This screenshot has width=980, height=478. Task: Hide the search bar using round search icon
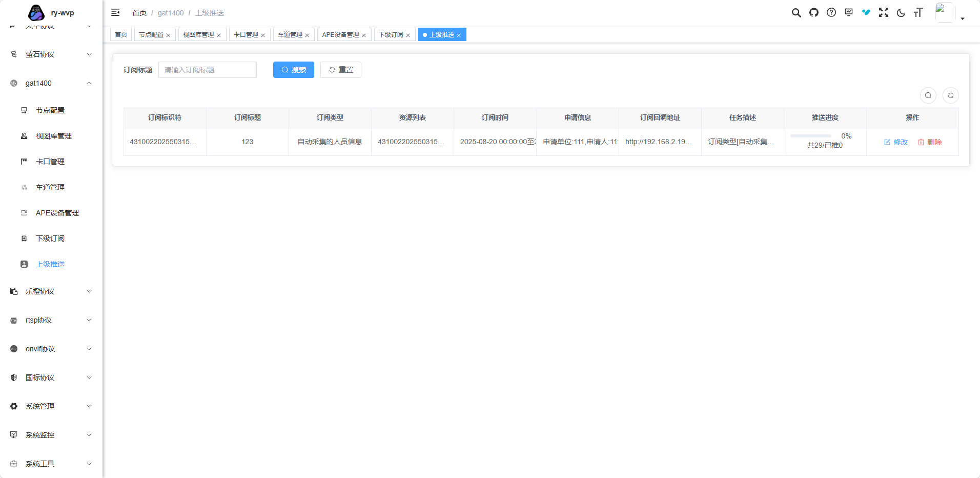[x=928, y=95]
